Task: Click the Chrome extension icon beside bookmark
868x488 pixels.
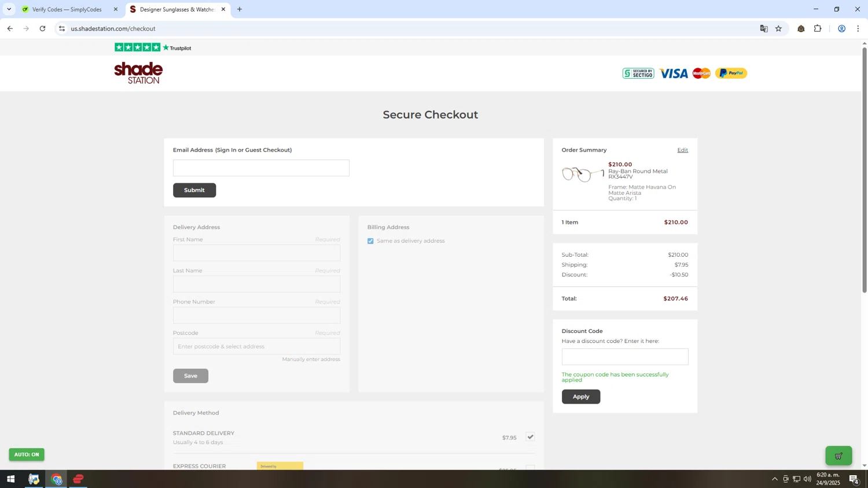Action: coord(801,28)
